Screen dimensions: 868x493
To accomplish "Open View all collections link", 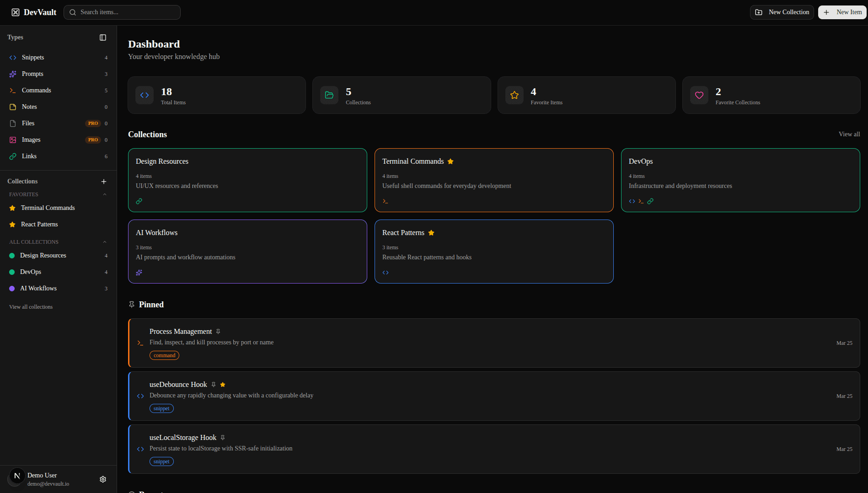I will (30, 306).
